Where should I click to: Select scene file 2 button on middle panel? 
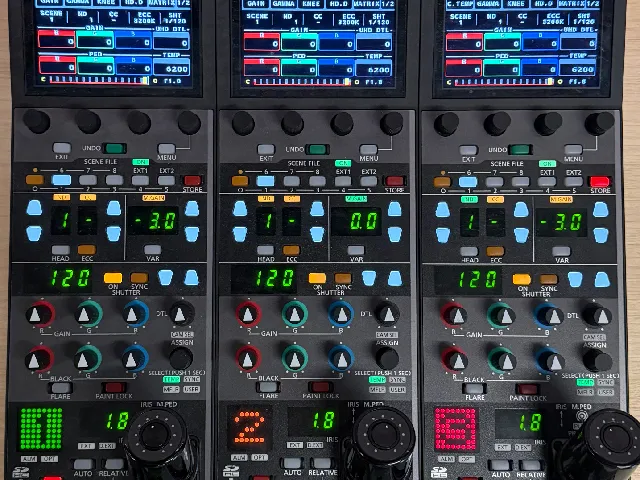point(291,181)
